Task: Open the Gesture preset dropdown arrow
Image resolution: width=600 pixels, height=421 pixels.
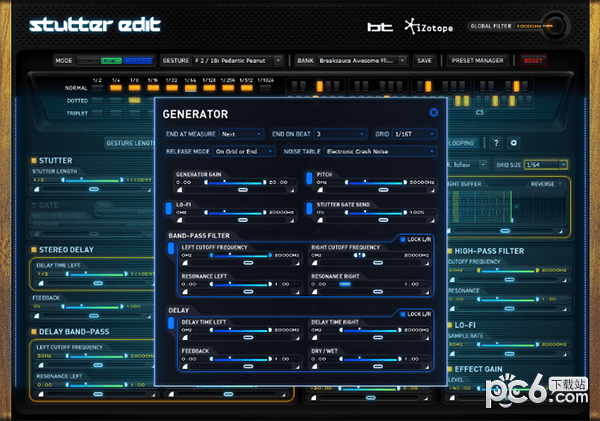Action: pyautogui.click(x=279, y=60)
